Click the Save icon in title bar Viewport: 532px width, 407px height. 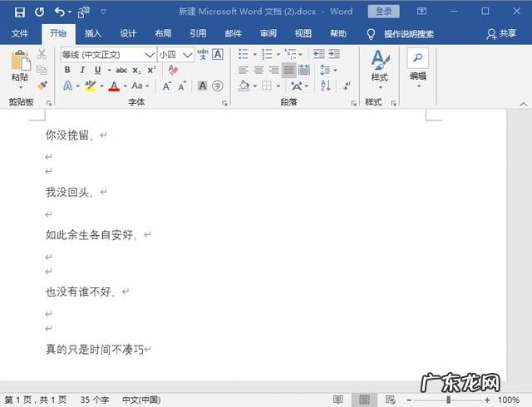tap(20, 12)
